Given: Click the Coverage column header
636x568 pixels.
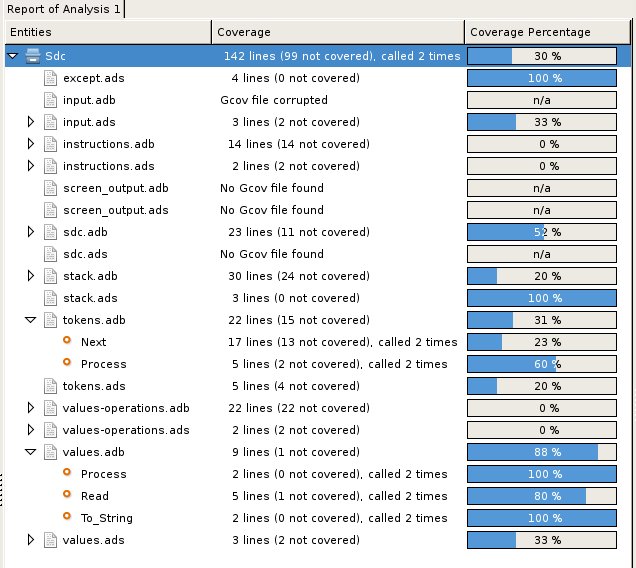Looking at the screenshot, I should [x=338, y=32].
